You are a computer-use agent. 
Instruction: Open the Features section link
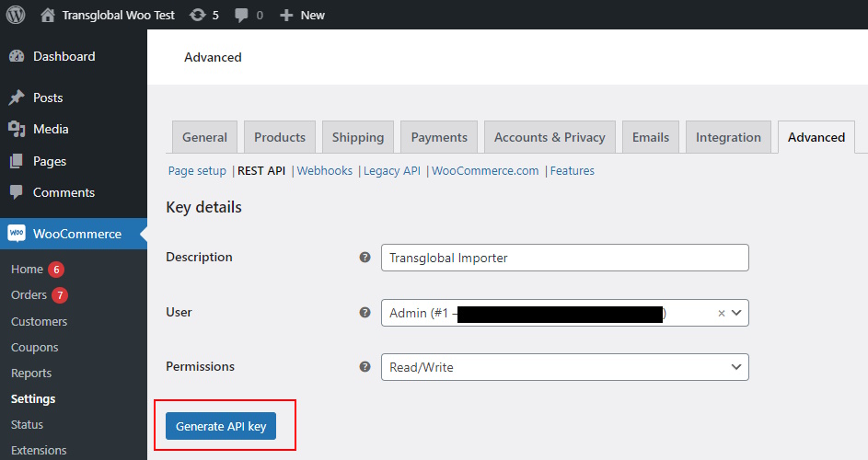coord(572,171)
